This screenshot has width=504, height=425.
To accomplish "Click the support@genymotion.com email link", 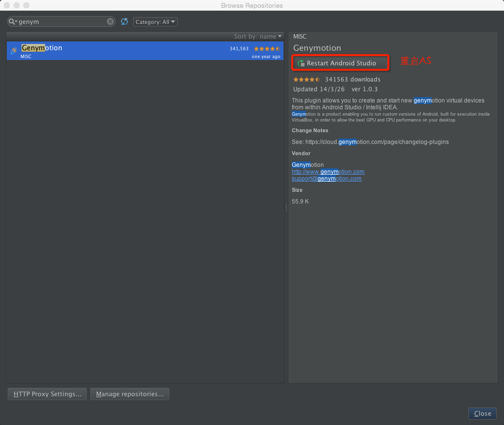I will 326,179.
